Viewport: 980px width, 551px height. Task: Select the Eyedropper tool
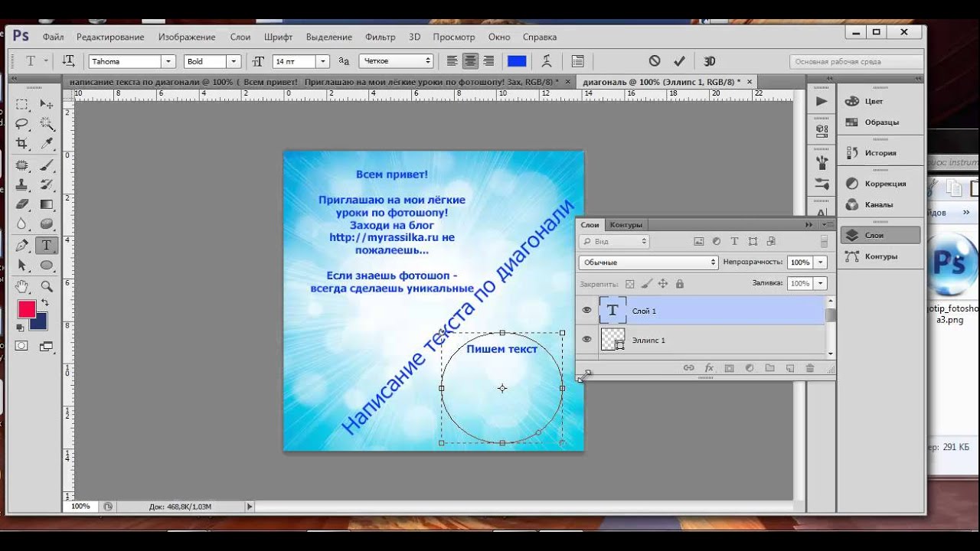click(47, 144)
